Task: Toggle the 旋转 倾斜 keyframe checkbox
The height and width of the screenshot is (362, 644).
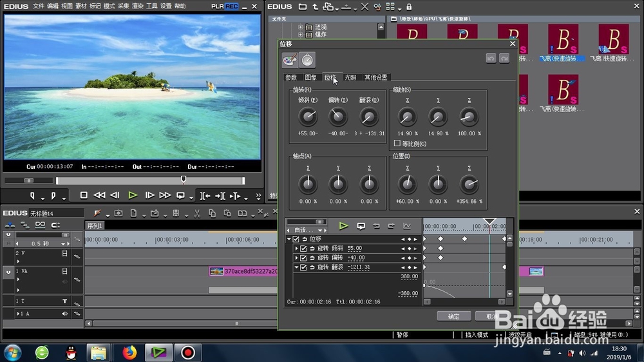Action: [x=303, y=249]
